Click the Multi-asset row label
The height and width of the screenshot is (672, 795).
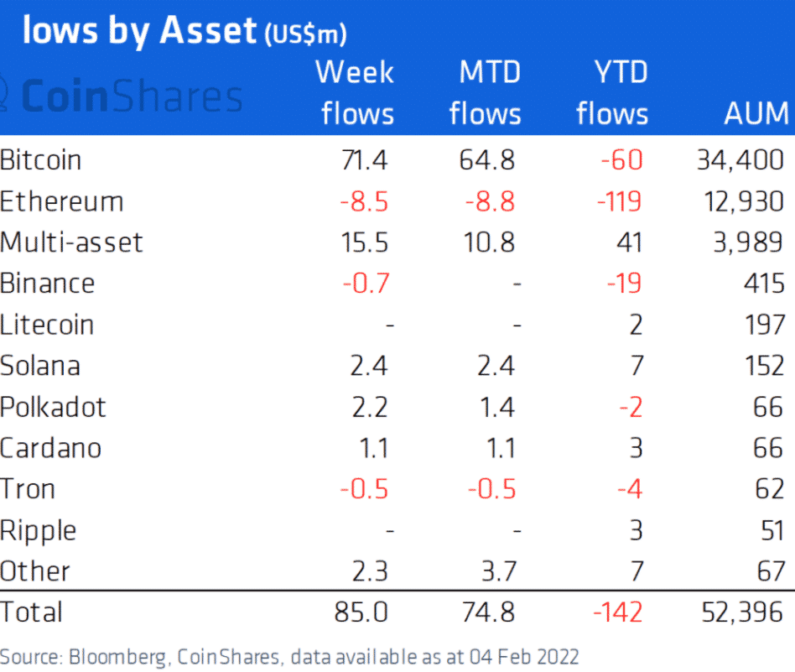[x=72, y=242]
